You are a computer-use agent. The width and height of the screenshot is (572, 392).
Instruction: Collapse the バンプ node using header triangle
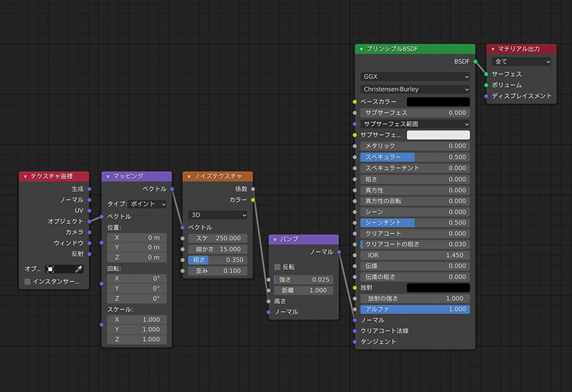point(275,239)
